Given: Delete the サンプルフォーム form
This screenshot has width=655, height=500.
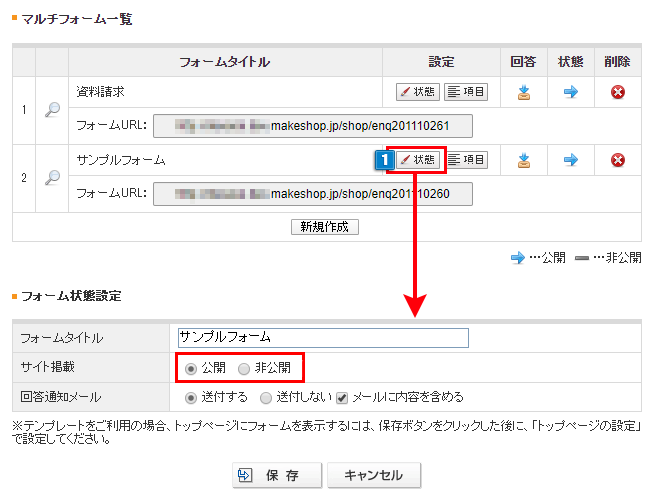Looking at the screenshot, I should click(x=618, y=160).
